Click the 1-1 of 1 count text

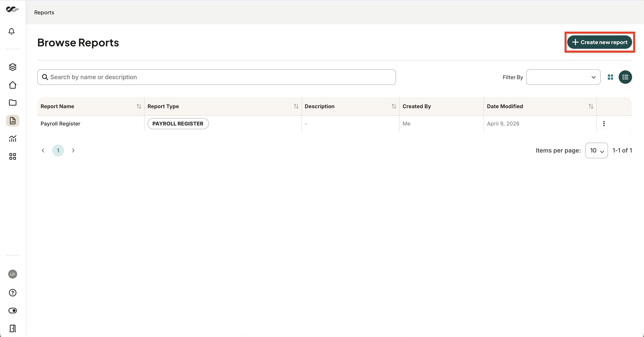(x=622, y=150)
